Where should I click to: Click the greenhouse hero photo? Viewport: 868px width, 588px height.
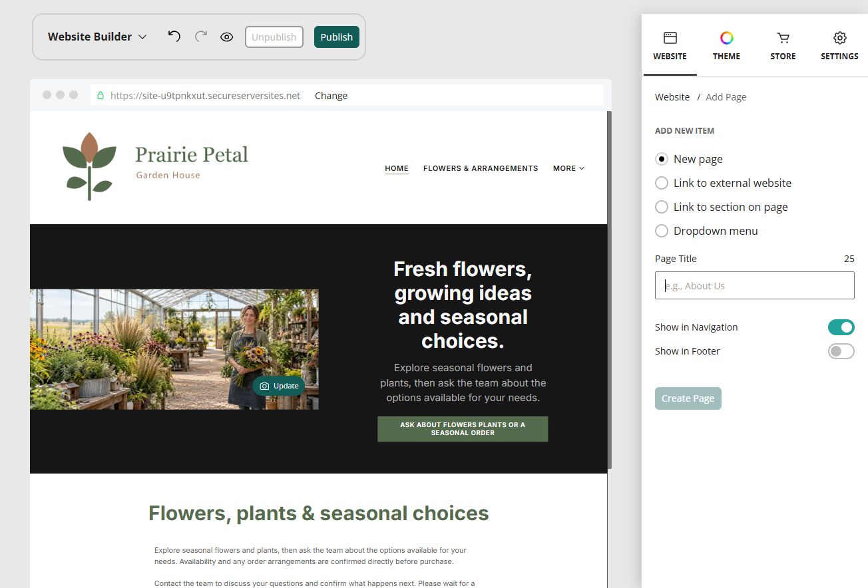174,349
